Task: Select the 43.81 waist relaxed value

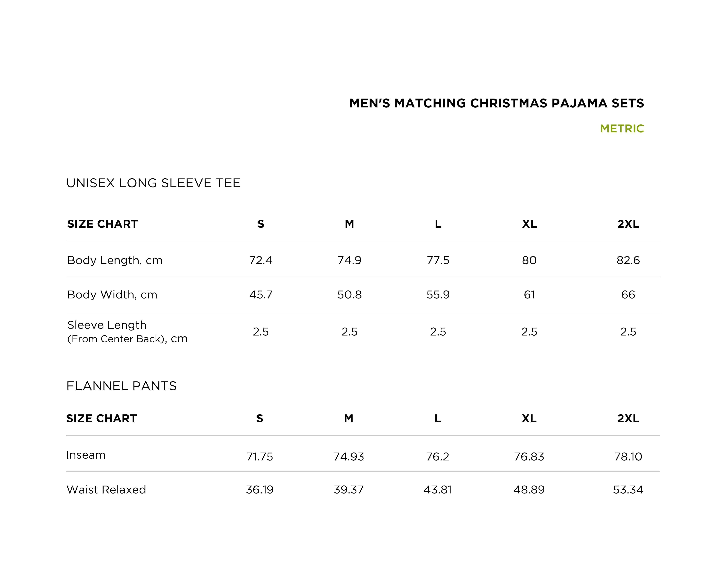Action: tap(438, 489)
